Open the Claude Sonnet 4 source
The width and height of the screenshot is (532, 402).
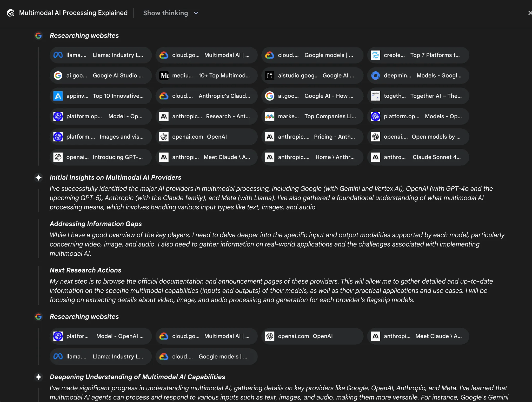tap(418, 157)
